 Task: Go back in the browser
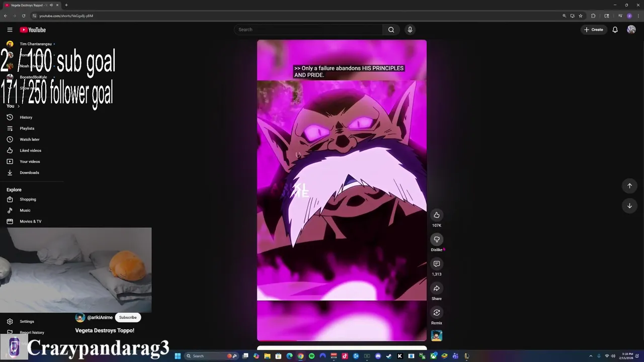point(6,16)
